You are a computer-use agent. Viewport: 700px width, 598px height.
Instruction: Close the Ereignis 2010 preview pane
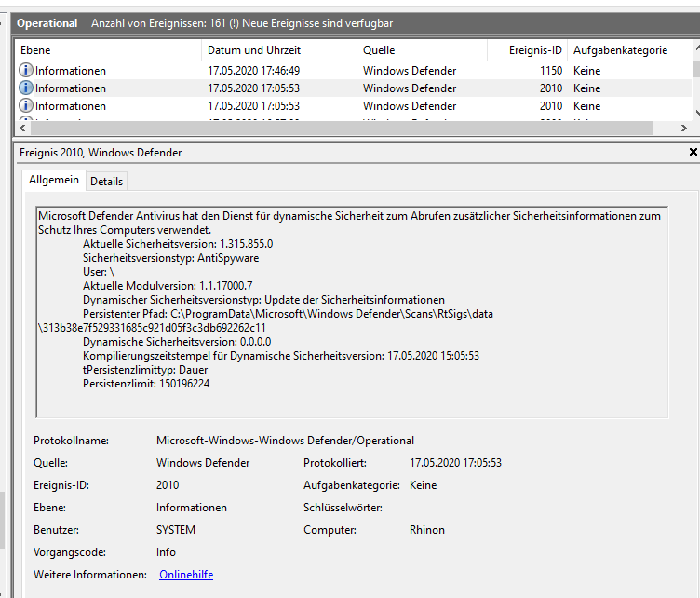tap(693, 152)
